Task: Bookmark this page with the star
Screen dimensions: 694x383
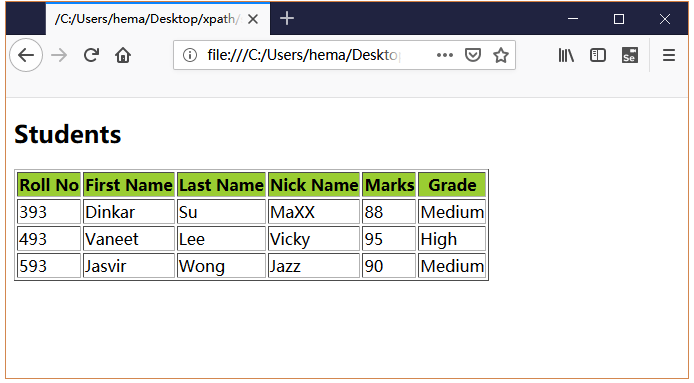Action: pos(501,55)
